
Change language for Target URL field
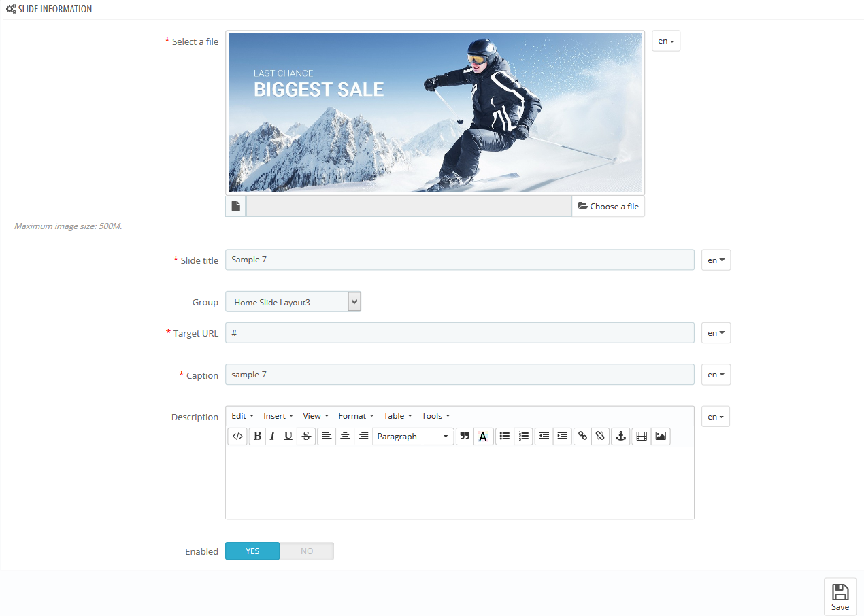[716, 333]
